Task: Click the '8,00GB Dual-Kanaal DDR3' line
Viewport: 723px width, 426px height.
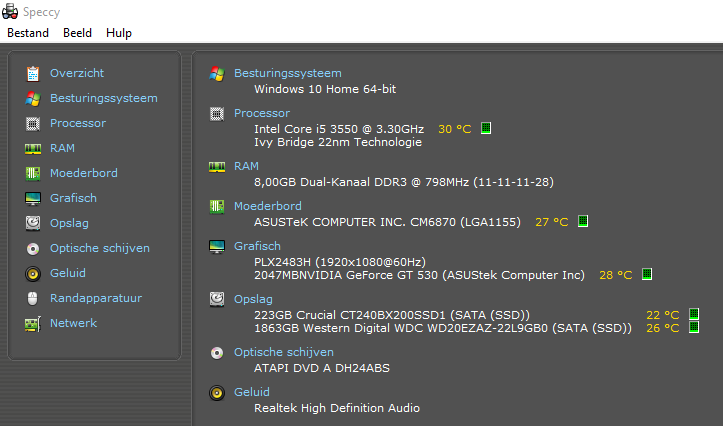Action: pyautogui.click(x=404, y=182)
